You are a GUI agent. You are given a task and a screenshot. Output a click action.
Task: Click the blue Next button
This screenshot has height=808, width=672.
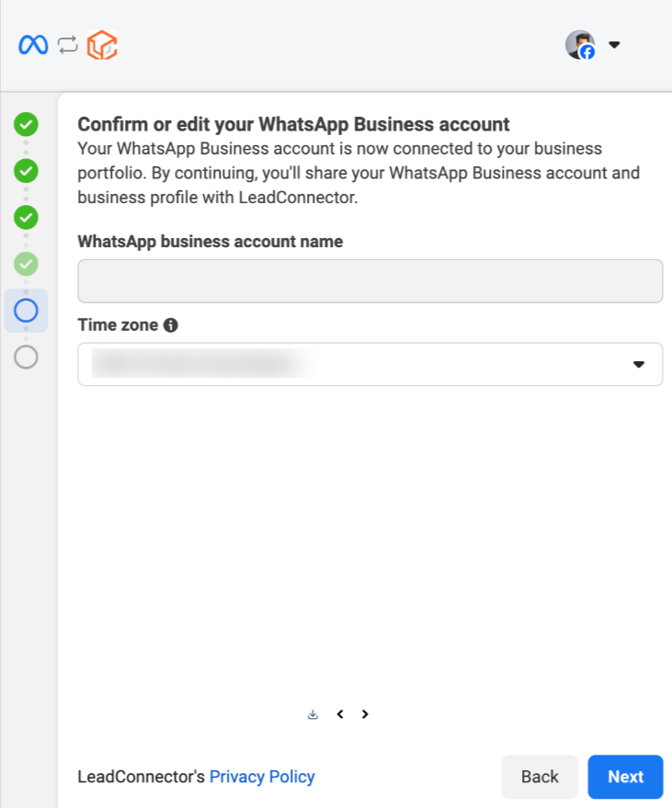(x=626, y=777)
